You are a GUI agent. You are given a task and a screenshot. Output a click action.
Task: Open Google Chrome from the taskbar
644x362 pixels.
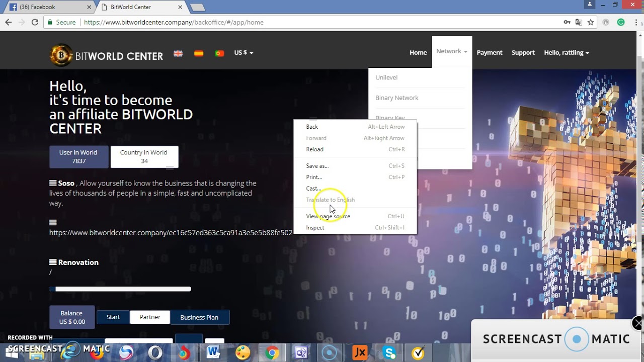272,352
